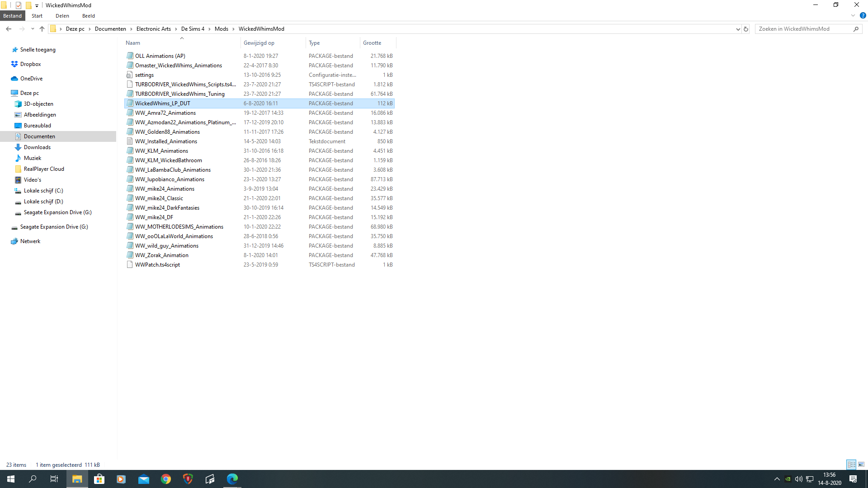The image size is (868, 488).
Task: Click the taskbar clock showing 13:56
Action: point(829,479)
